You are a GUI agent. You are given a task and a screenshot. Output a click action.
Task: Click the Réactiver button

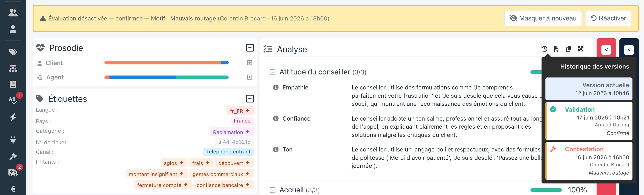[608, 18]
